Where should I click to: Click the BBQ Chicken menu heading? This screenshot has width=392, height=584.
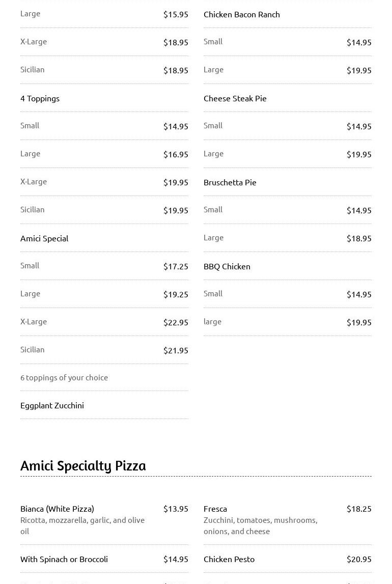[227, 266]
